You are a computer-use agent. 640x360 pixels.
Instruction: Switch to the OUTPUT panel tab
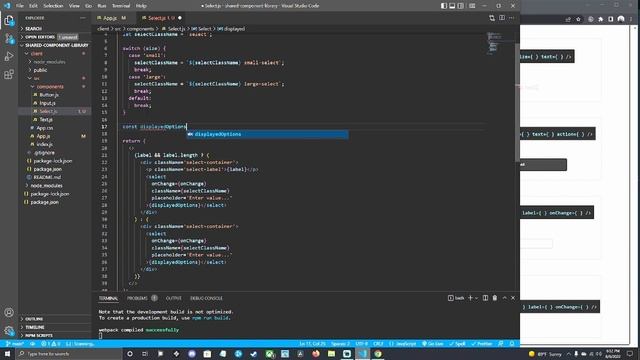(x=173, y=298)
